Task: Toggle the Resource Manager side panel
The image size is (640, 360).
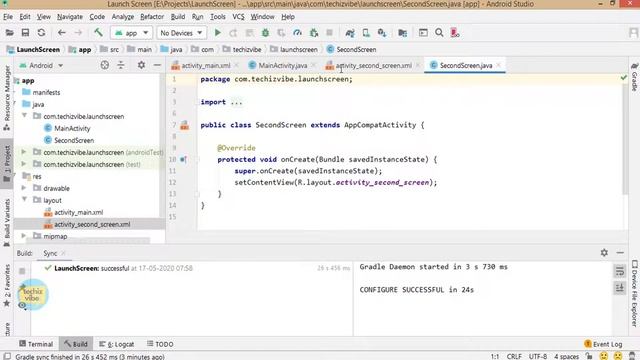Action: coord(7,98)
